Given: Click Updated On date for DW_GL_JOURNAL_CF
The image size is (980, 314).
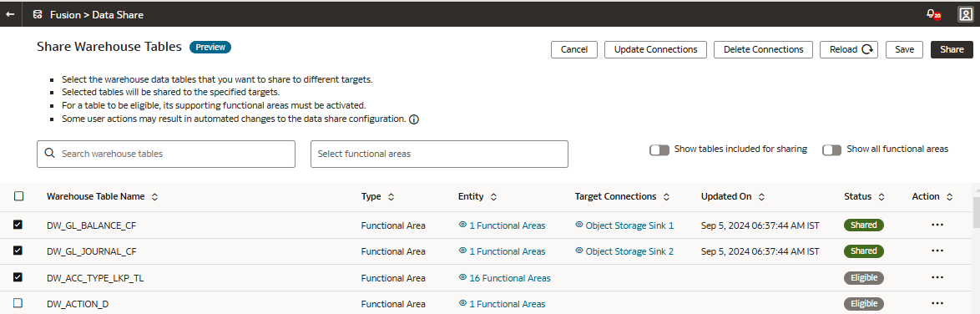Looking at the screenshot, I should tap(760, 251).
